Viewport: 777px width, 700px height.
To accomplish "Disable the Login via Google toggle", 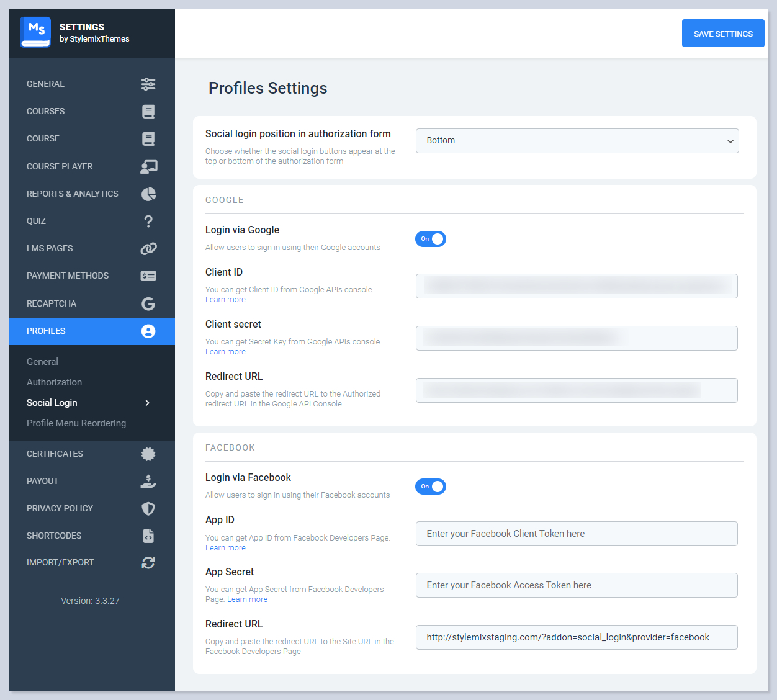I will pyautogui.click(x=431, y=239).
